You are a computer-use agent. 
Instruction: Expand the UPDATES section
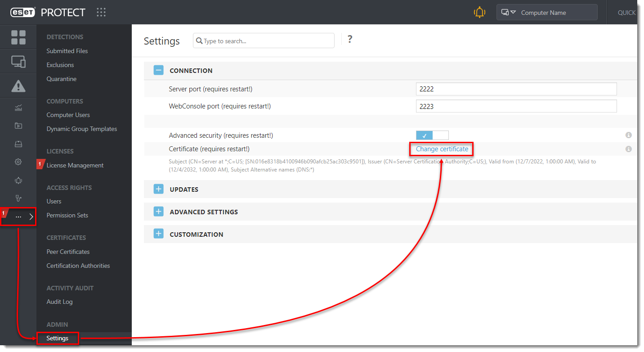pyautogui.click(x=158, y=189)
